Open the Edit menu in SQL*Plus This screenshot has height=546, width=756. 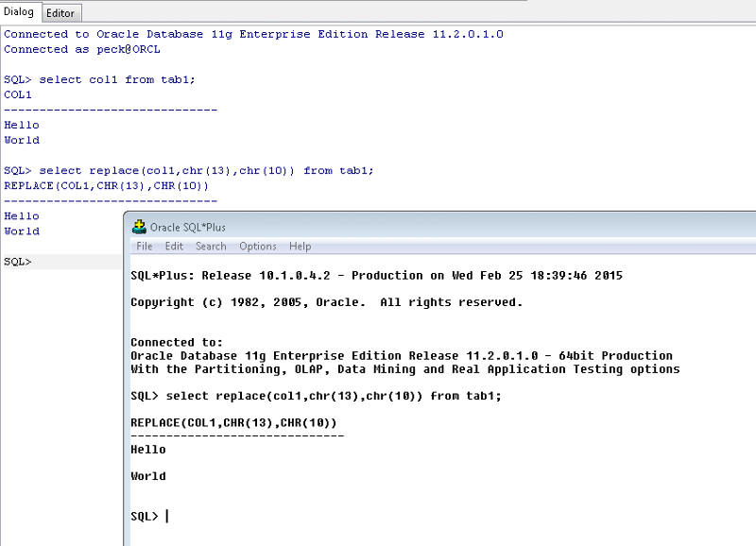[174, 246]
